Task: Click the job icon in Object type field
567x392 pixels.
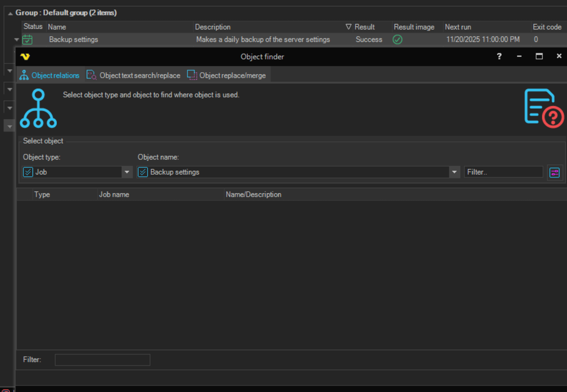Action: (28, 172)
